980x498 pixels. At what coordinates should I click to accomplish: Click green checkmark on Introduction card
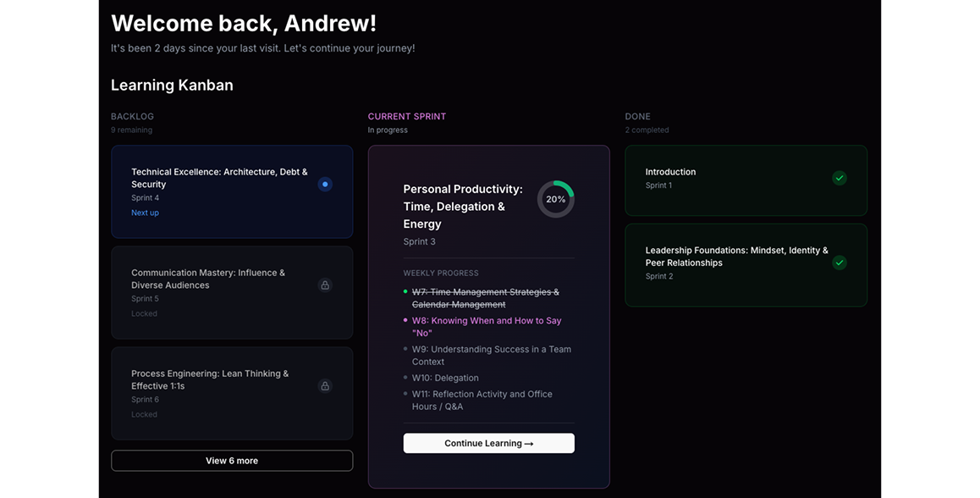click(x=840, y=178)
